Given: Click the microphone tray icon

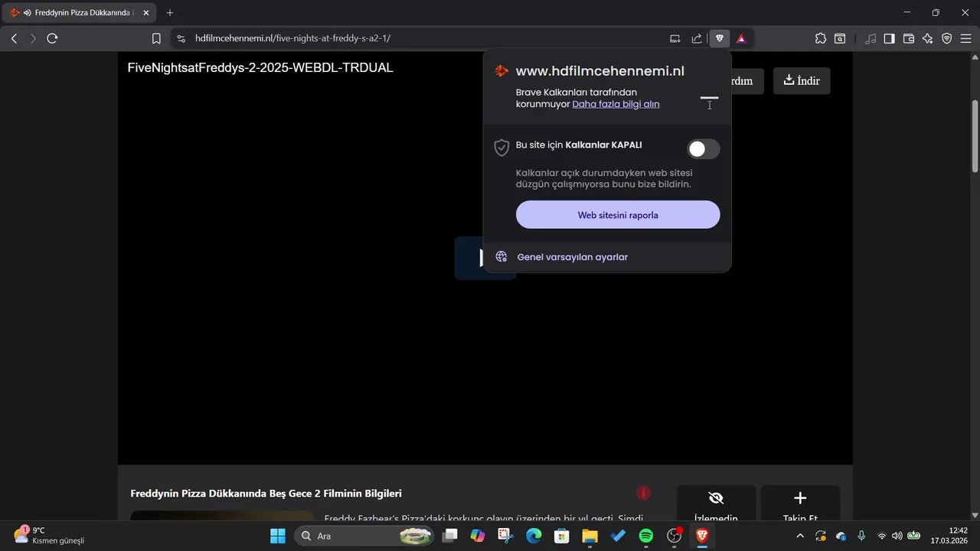Looking at the screenshot, I should (861, 536).
